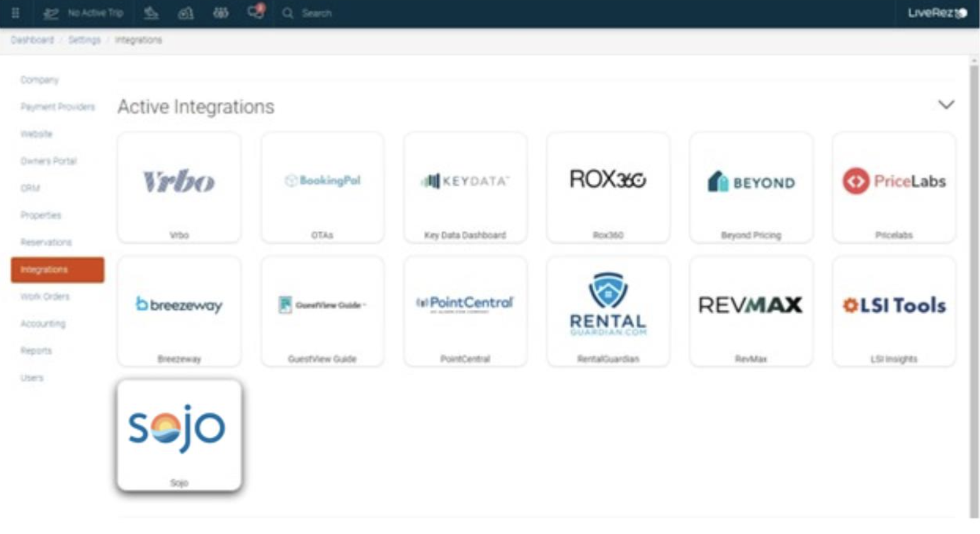Viewport: 980px width, 534px height.
Task: Click the Settings breadcrumb link
Action: pos(84,40)
